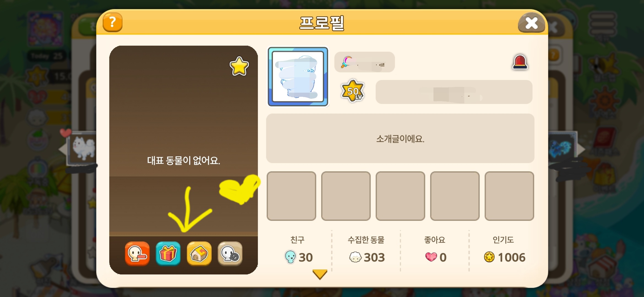644x297 pixels.
Task: Click the nickname title tag with rainbow icon
Action: (x=365, y=62)
